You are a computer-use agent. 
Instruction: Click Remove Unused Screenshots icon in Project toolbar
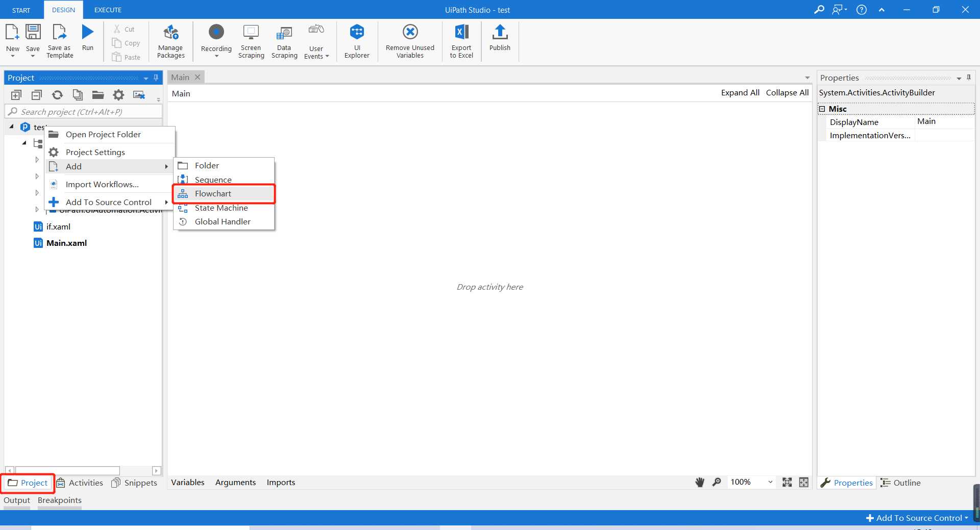coord(139,95)
